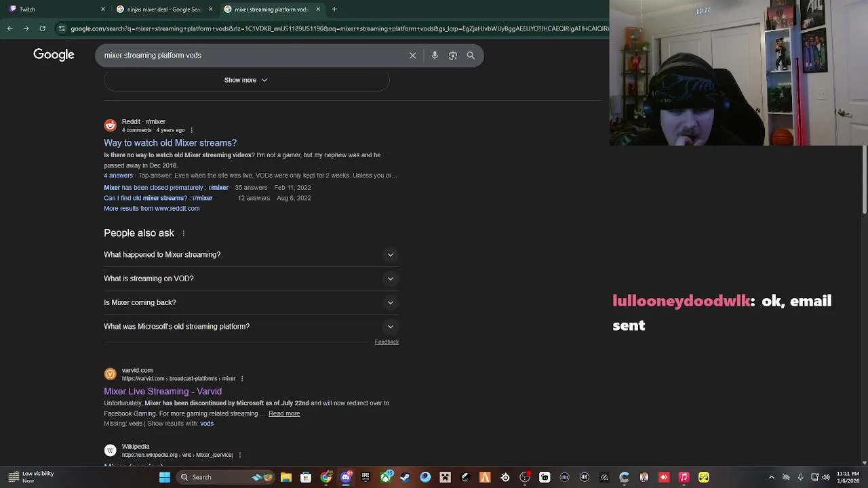This screenshot has width=868, height=488.
Task: Open Apple Music from taskbar
Action: pyautogui.click(x=684, y=477)
